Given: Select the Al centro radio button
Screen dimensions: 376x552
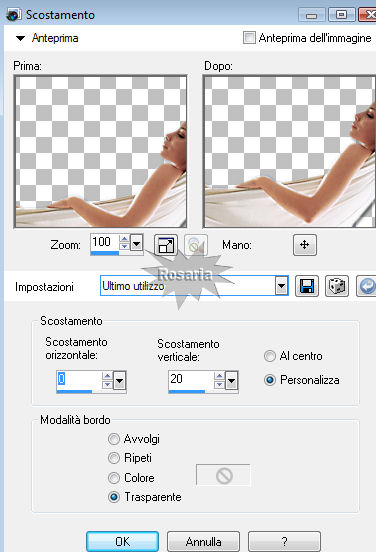Looking at the screenshot, I should pyautogui.click(x=270, y=356).
